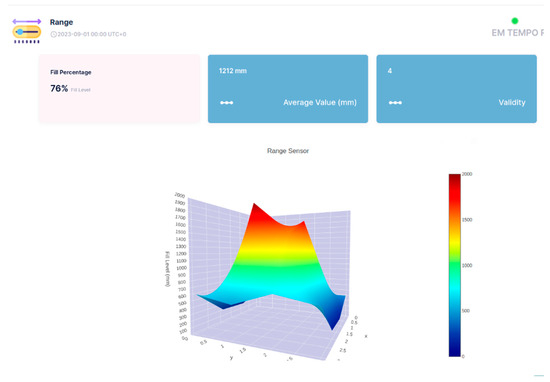Viewport: 550px width, 382px height.
Task: Click the trend icon in Validity card
Action: (395, 103)
